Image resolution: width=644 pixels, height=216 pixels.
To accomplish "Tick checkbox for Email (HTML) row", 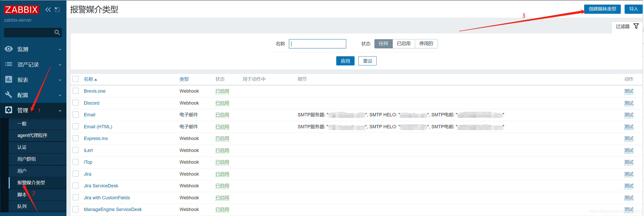I will pyautogui.click(x=76, y=126).
